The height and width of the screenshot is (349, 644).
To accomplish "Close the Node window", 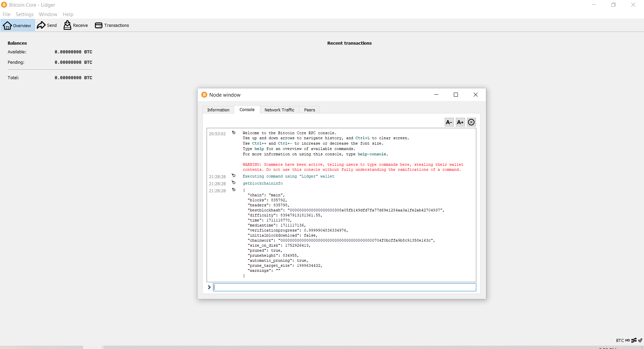I will pyautogui.click(x=476, y=95).
